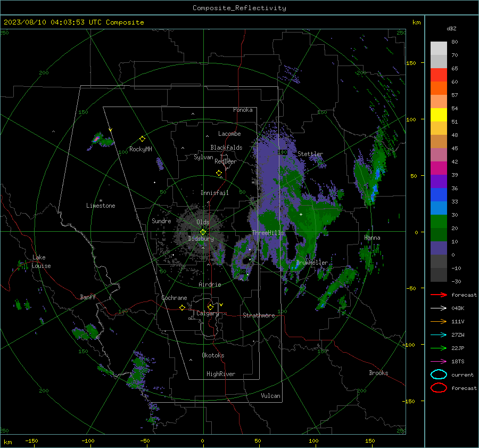Click the Sundre label

point(162,221)
